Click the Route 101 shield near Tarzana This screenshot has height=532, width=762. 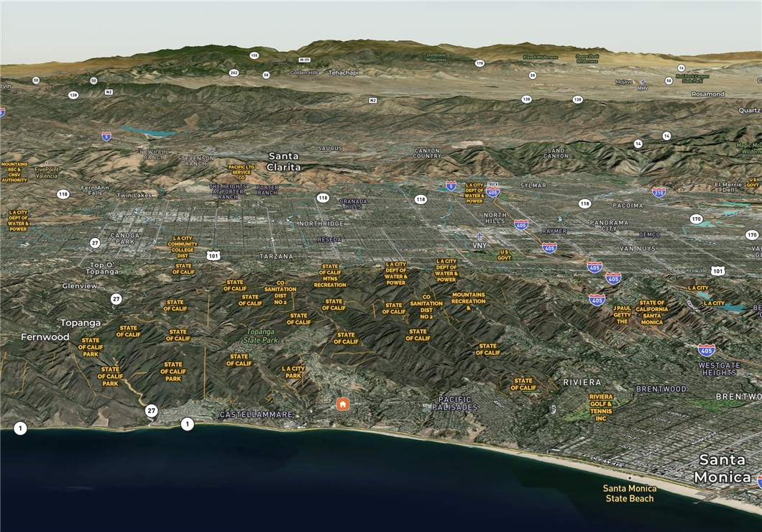214,255
